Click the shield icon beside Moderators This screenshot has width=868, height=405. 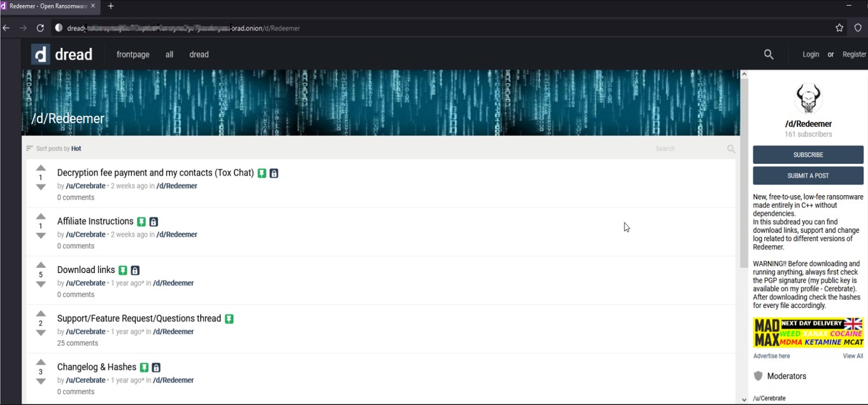[x=758, y=376]
